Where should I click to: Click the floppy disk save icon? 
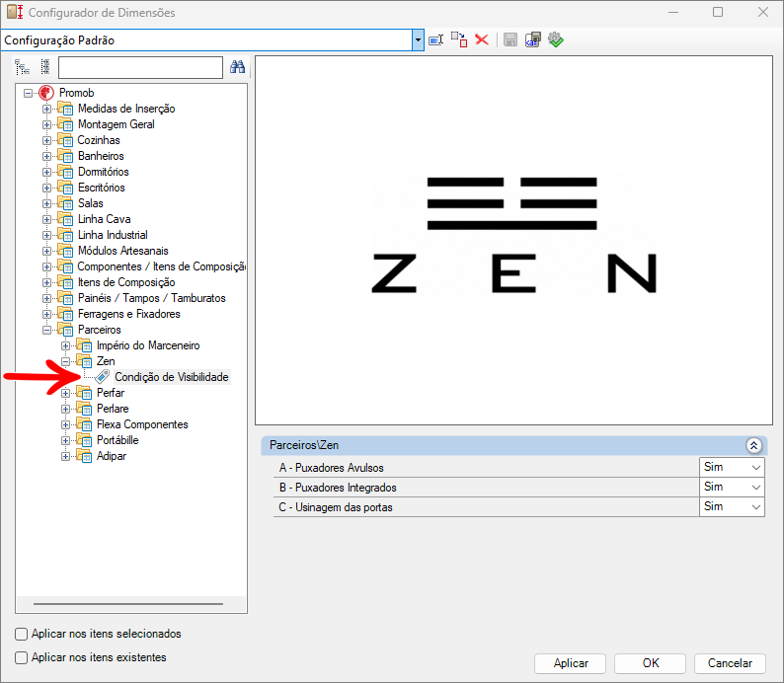pos(510,39)
